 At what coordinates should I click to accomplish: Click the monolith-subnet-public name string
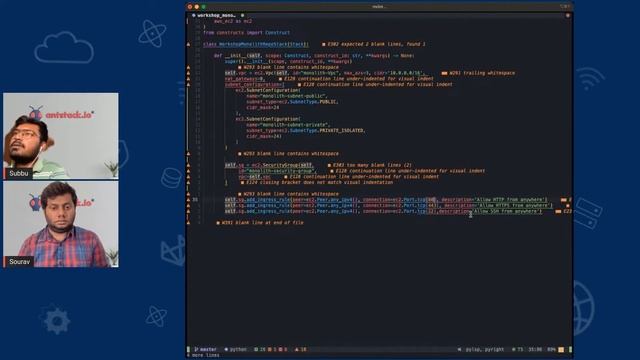point(292,96)
